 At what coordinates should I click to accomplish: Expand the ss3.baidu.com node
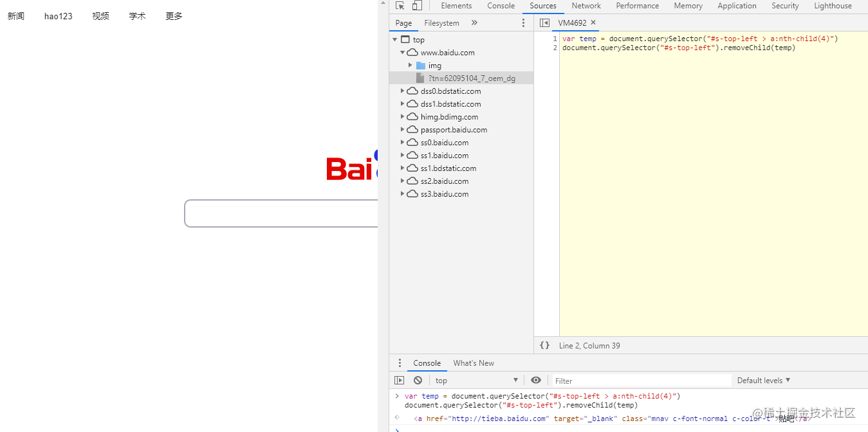(x=403, y=194)
